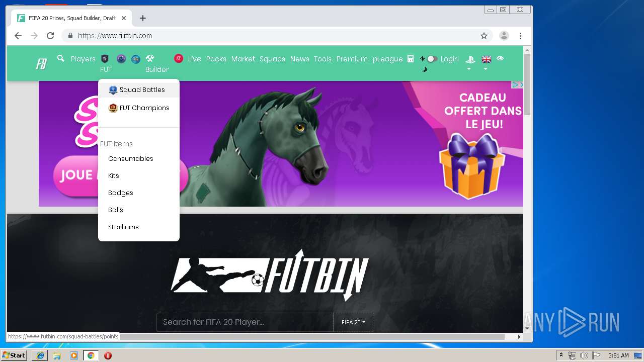
Task: Click the volume tray icon
Action: (584, 355)
